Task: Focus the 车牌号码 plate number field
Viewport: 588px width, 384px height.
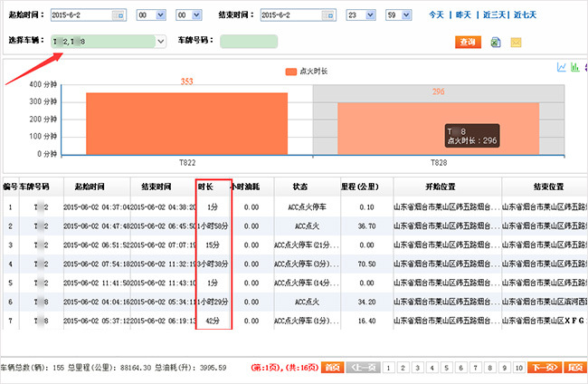Action: (249, 42)
